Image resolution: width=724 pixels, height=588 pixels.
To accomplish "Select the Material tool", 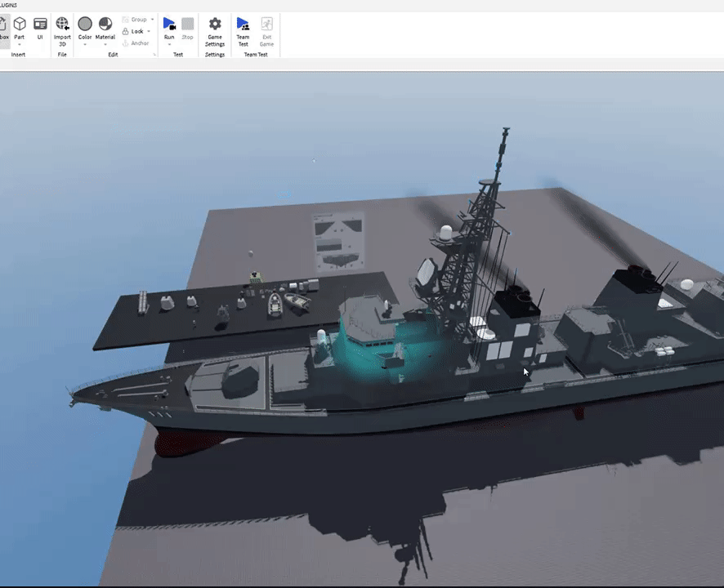I will coord(105,24).
